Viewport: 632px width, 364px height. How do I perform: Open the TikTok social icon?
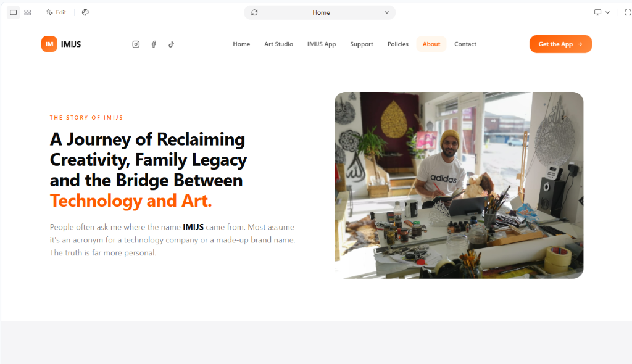point(172,44)
